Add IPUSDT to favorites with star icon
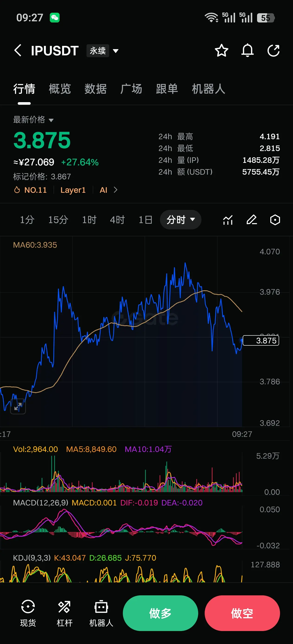Viewport: 293px width, 644px height. 221,51
